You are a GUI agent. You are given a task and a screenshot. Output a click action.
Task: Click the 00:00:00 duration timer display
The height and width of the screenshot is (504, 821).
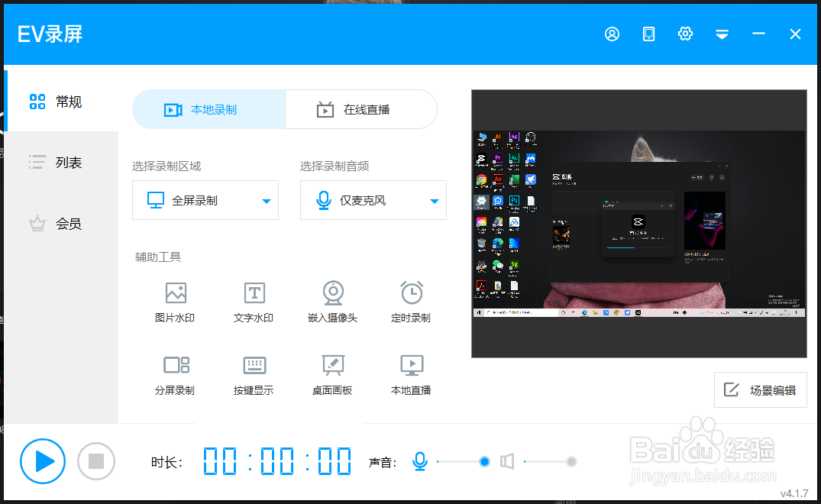click(x=277, y=461)
